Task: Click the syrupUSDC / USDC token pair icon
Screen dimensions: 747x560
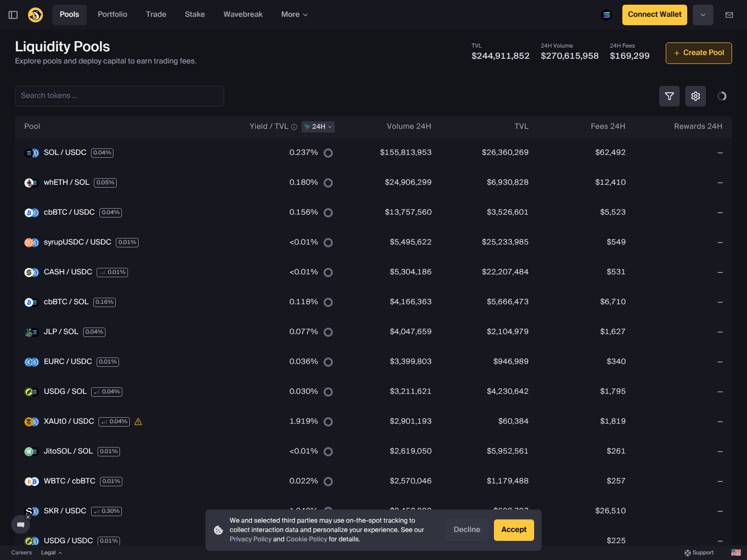Action: coord(31,243)
